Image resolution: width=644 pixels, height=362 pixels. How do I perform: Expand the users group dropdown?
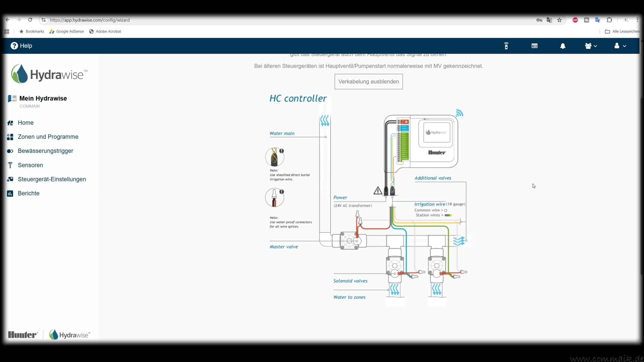point(591,46)
